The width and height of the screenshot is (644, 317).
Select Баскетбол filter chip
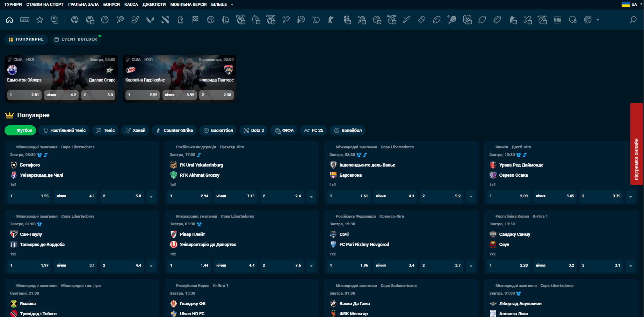click(218, 131)
